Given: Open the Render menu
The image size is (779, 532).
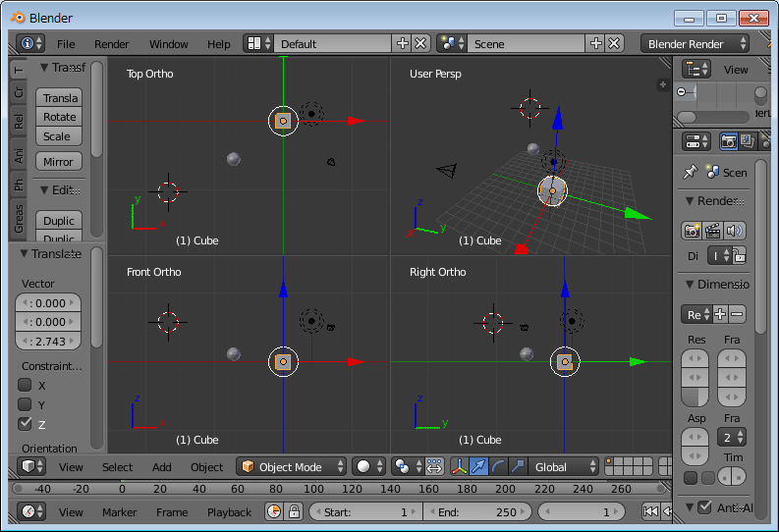Looking at the screenshot, I should tap(111, 44).
